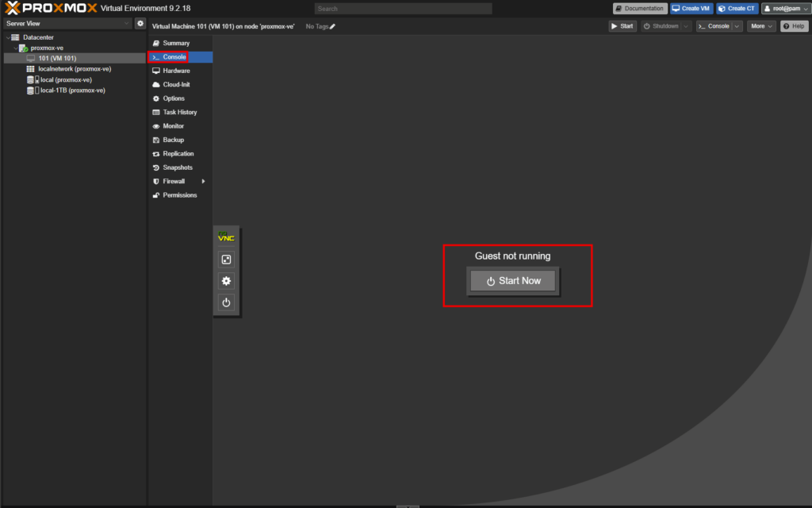
Task: Click the Create VM button
Action: tap(691, 8)
